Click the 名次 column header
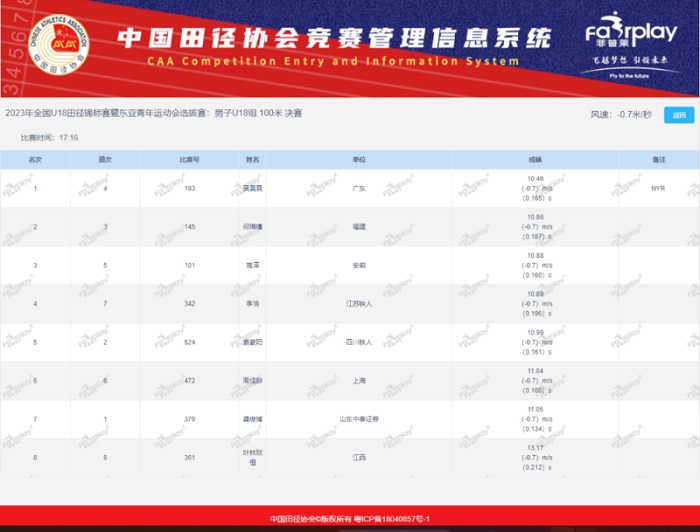This screenshot has height=532, width=700. tap(35, 160)
